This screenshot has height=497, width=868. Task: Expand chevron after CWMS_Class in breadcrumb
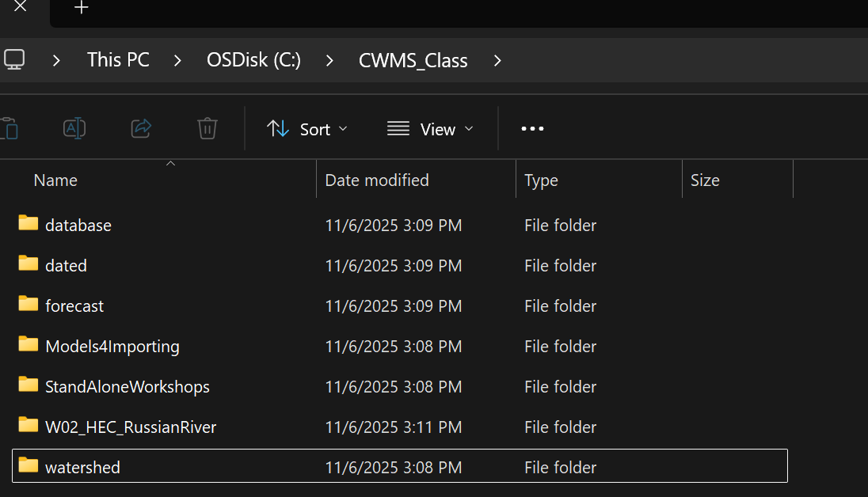tap(497, 60)
